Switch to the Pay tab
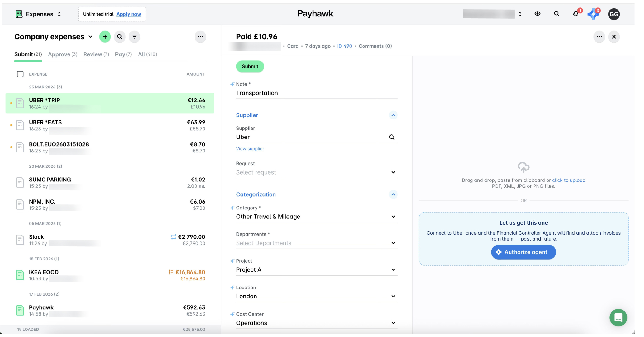 pyautogui.click(x=123, y=54)
